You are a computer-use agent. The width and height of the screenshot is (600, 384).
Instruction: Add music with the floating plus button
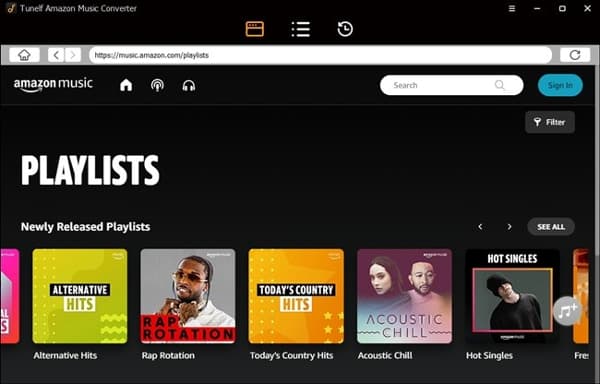[567, 311]
